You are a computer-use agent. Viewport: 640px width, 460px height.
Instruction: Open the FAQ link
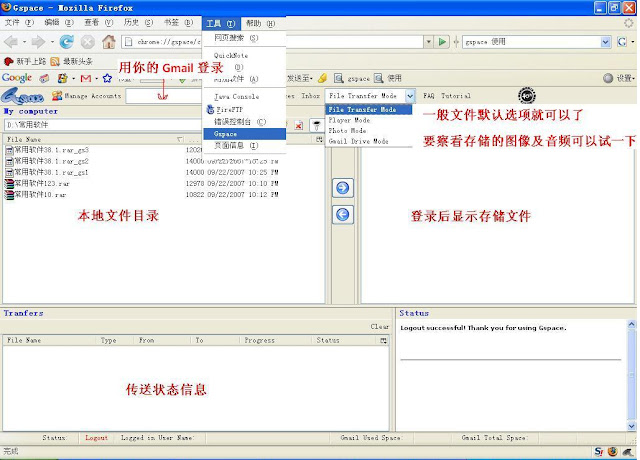click(x=429, y=96)
